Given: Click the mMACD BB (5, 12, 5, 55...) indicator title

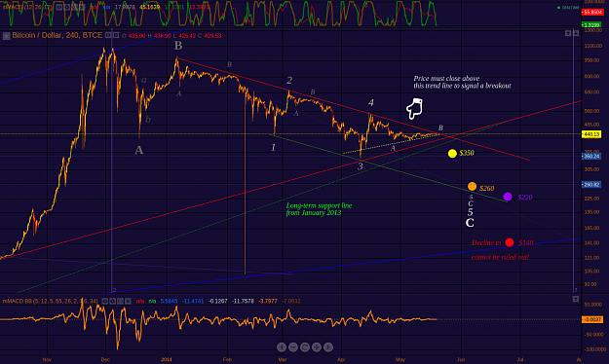Looking at the screenshot, I should tap(51, 301).
